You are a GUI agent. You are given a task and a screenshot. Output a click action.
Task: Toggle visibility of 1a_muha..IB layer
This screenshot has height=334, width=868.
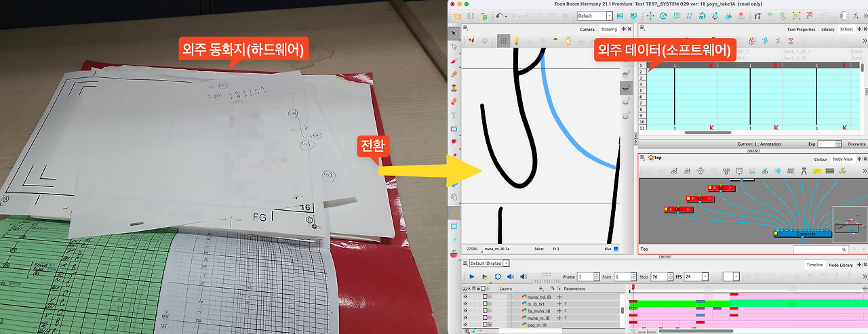click(x=465, y=311)
